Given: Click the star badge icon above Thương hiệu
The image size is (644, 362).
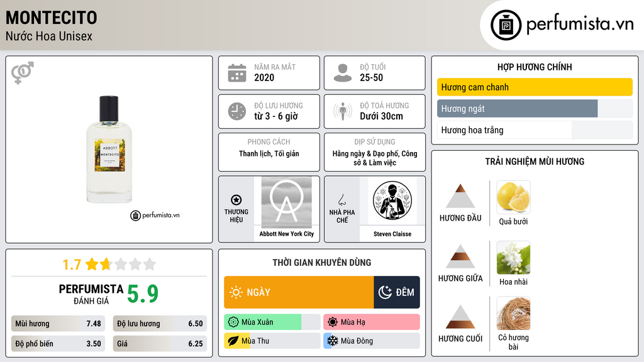Looking at the screenshot, I should pyautogui.click(x=236, y=200).
